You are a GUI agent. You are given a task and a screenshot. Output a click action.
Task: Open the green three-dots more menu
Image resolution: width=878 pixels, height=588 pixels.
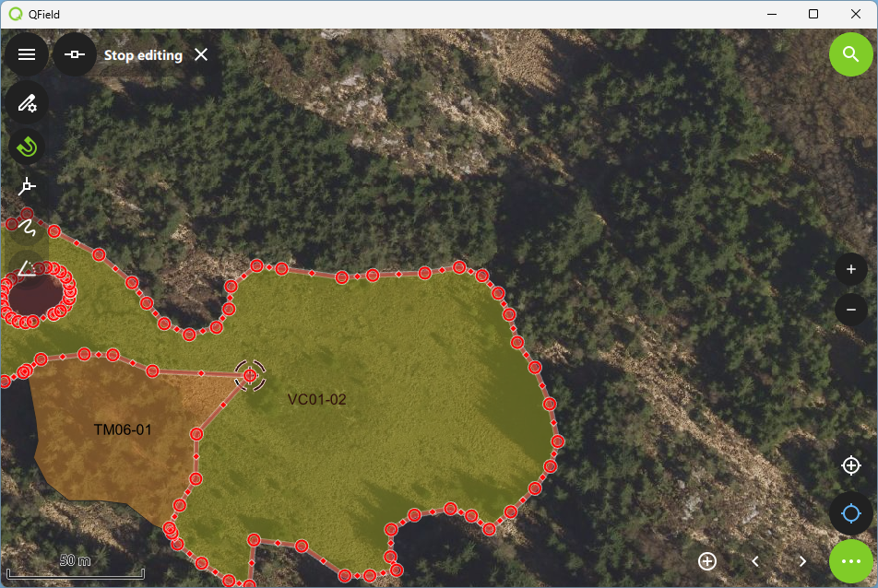[x=850, y=561]
